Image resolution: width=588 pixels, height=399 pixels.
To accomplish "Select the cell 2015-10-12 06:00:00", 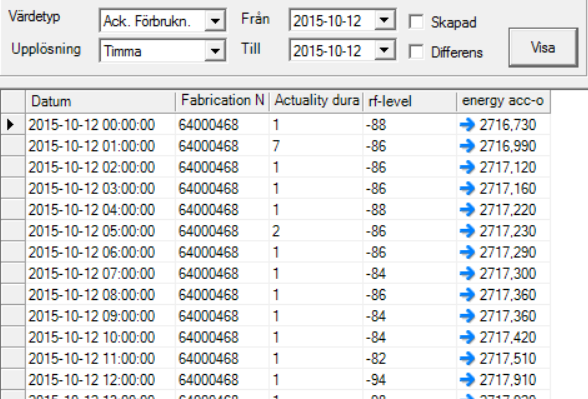I will click(100, 252).
